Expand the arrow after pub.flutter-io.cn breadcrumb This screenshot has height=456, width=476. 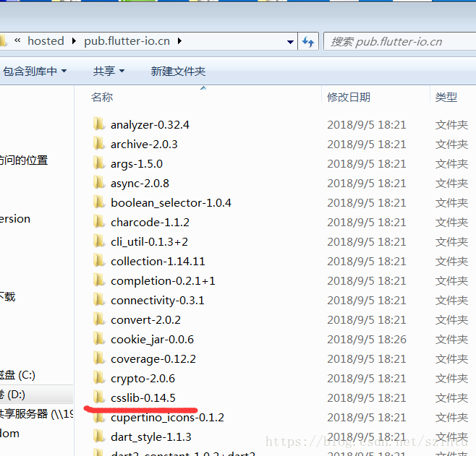(179, 41)
